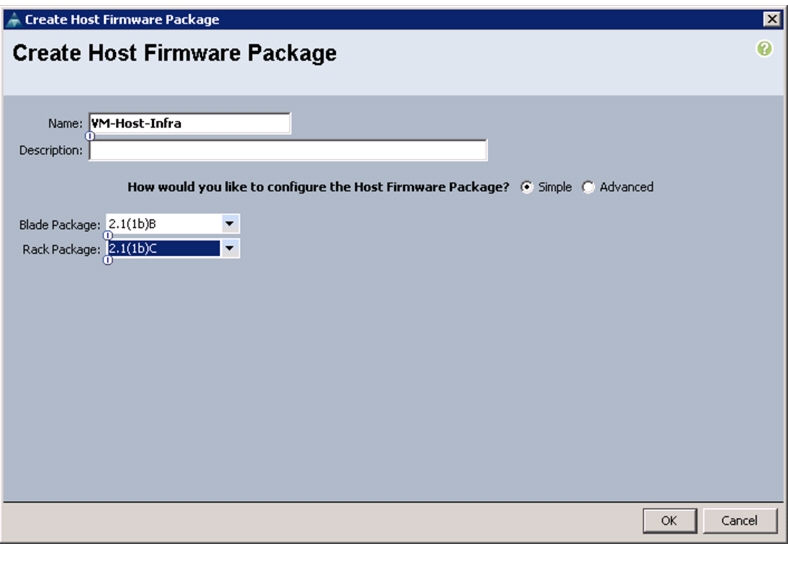This screenshot has height=563, width=788.
Task: Click the info indicator beneath the Name field
Action: pyautogui.click(x=90, y=136)
